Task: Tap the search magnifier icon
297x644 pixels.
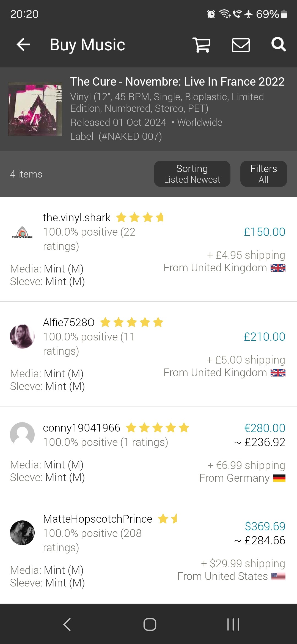Action: click(278, 44)
